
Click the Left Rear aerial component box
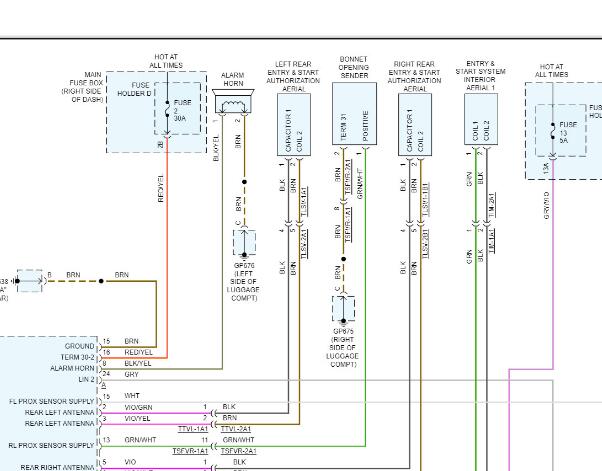(294, 125)
